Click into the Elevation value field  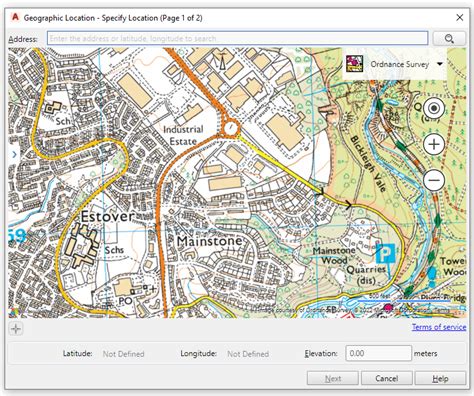pyautogui.click(x=378, y=353)
